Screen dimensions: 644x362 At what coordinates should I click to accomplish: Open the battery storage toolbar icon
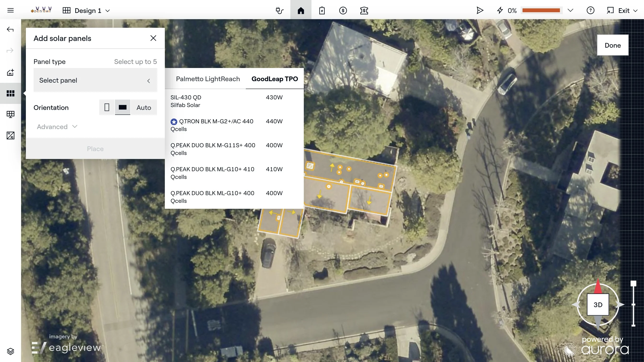pyautogui.click(x=322, y=11)
